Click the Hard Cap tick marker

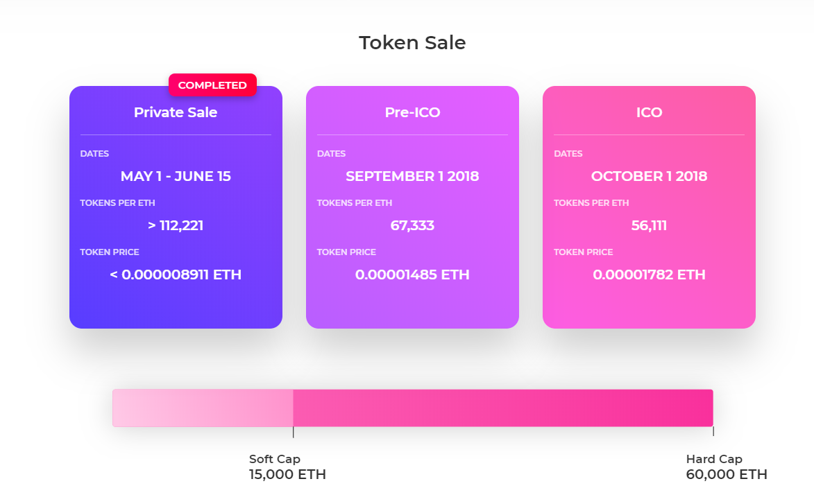713,431
